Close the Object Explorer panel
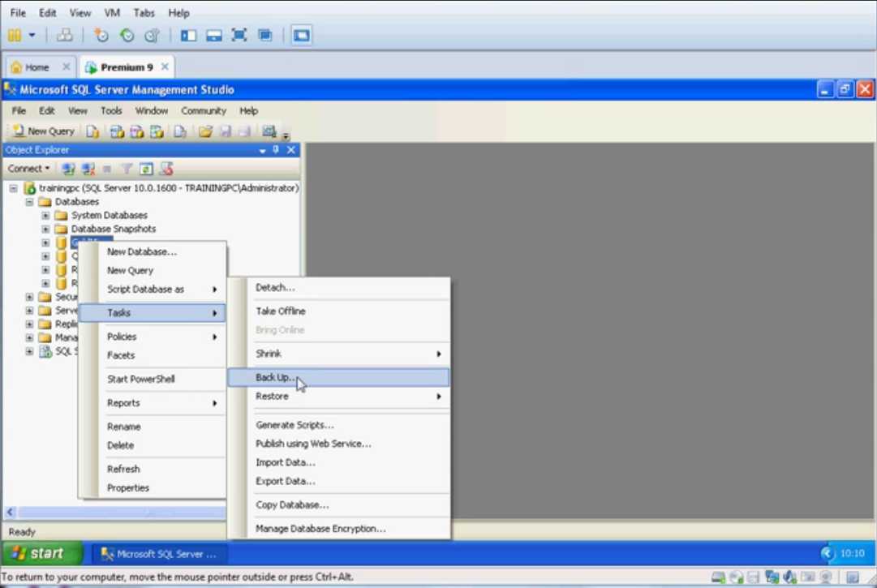Viewport: 877px width, 588px height. [290, 150]
